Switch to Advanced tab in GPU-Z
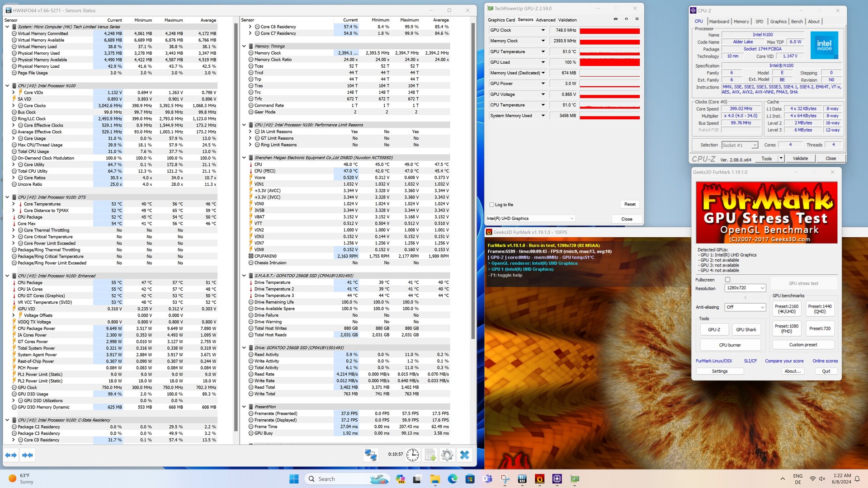 point(546,20)
